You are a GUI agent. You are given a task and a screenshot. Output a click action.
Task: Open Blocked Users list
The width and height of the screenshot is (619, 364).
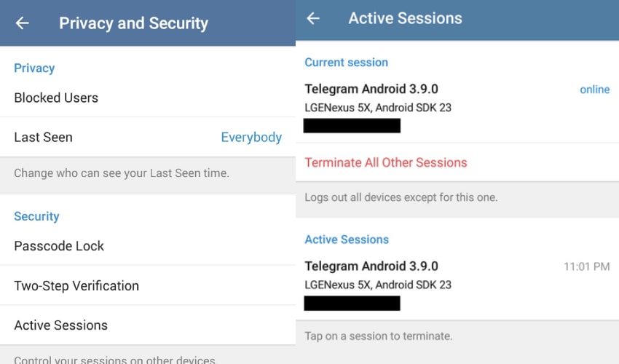click(x=148, y=98)
